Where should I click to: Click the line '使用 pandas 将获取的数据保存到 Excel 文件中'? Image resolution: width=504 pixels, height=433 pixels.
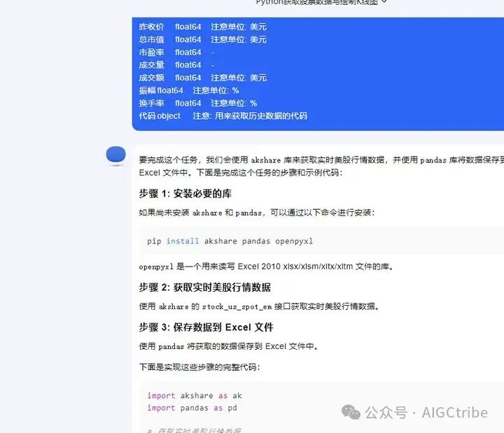point(228,346)
